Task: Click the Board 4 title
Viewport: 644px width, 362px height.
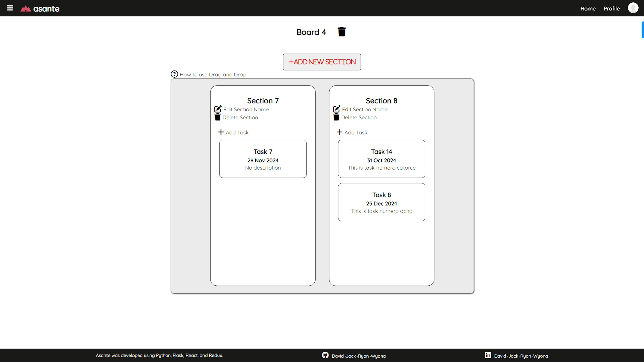Action: tap(311, 32)
